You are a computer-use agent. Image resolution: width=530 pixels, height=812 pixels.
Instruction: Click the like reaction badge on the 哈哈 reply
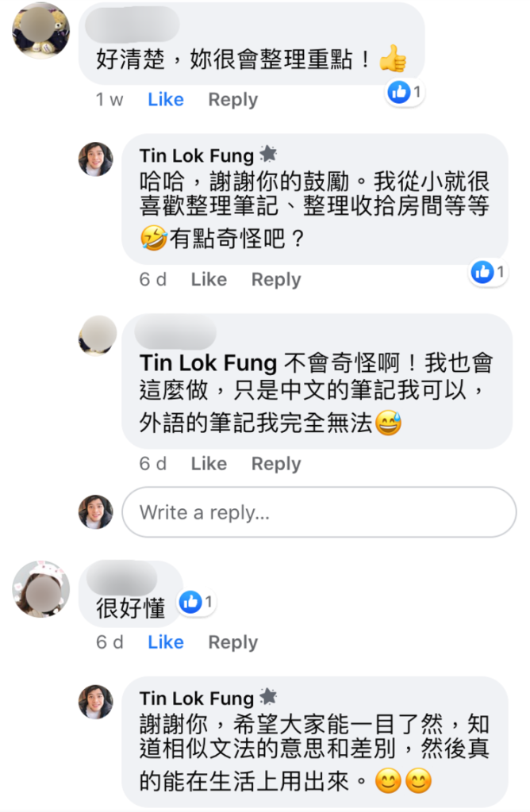pyautogui.click(x=482, y=272)
